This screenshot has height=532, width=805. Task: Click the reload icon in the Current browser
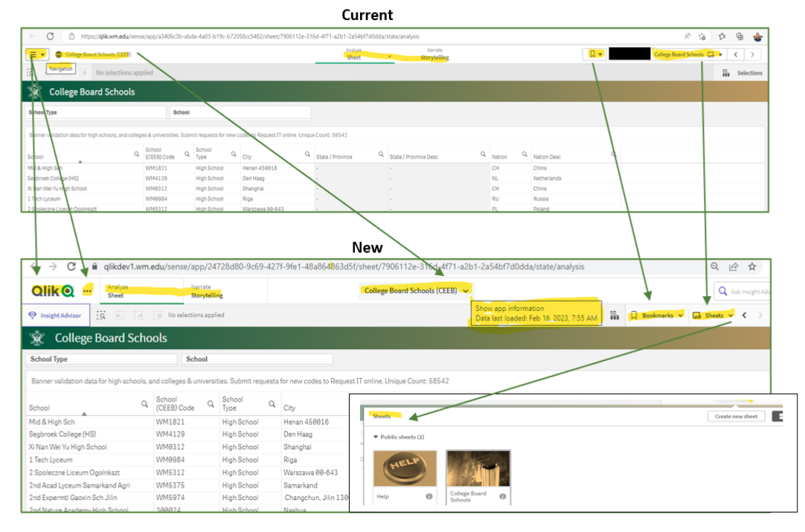(x=50, y=36)
